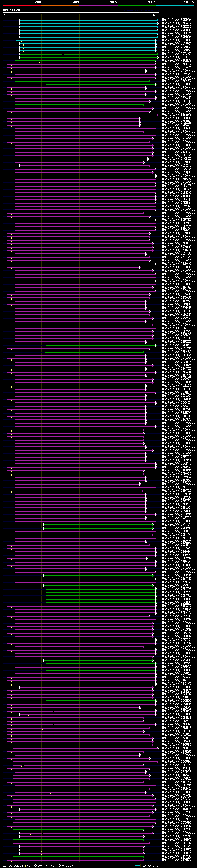Select the UniRef100_Q6PBF5 hit name
The image size is (197, 868).
tap(177, 531)
